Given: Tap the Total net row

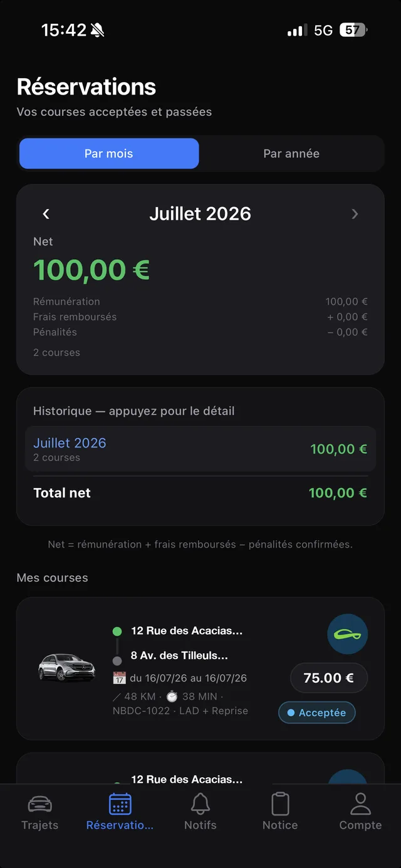Looking at the screenshot, I should coord(200,493).
